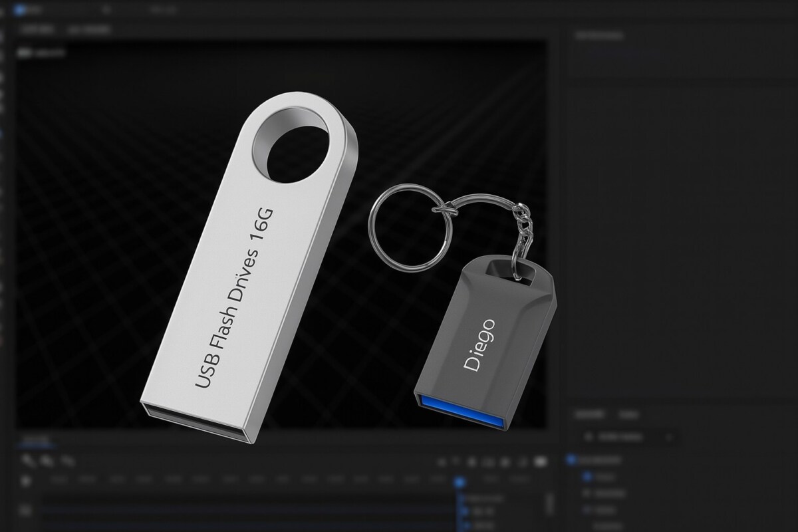Click the track header icon at the bottom-left

[27, 510]
